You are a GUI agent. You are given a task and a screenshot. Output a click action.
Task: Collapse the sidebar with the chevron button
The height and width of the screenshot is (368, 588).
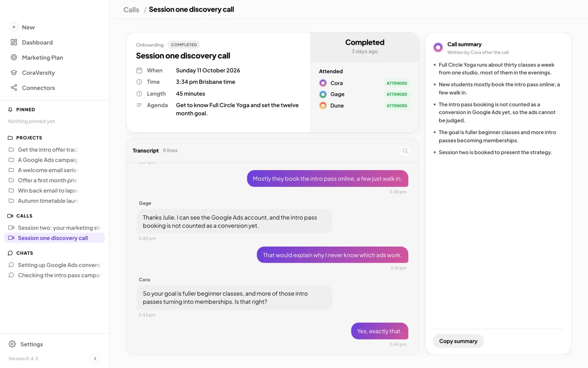pyautogui.click(x=95, y=358)
